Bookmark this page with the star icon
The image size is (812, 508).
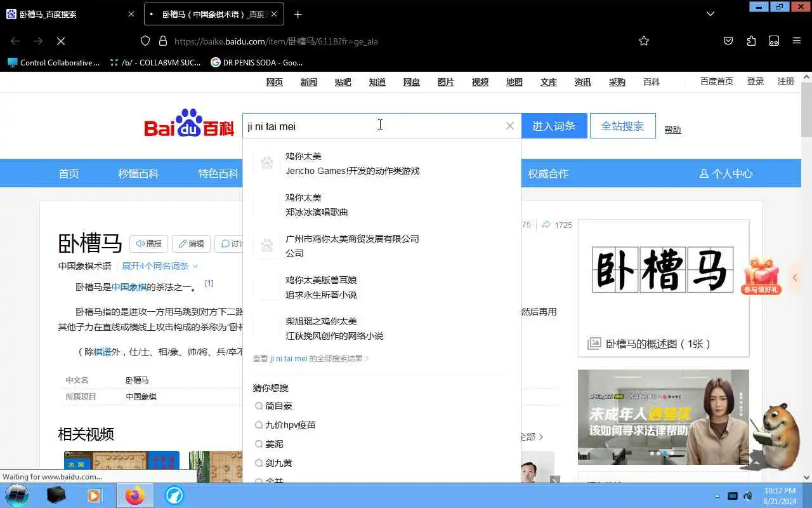pos(644,41)
